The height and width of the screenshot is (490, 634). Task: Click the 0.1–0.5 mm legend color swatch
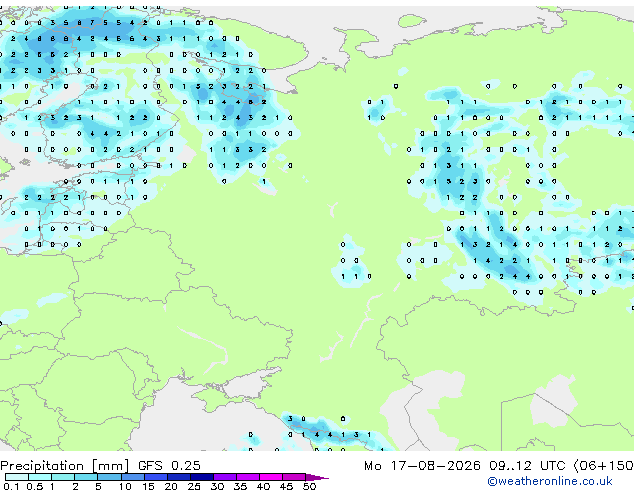[x=17, y=477]
